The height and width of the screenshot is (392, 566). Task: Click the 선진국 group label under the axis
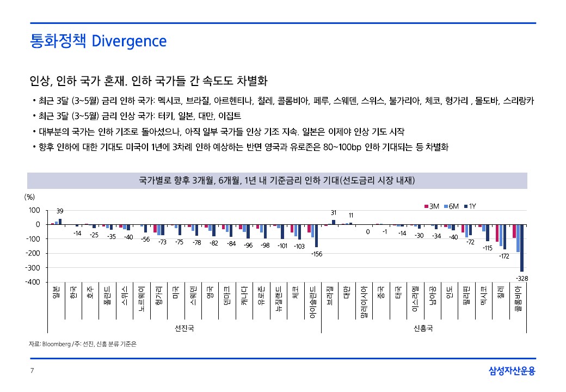(x=184, y=328)
